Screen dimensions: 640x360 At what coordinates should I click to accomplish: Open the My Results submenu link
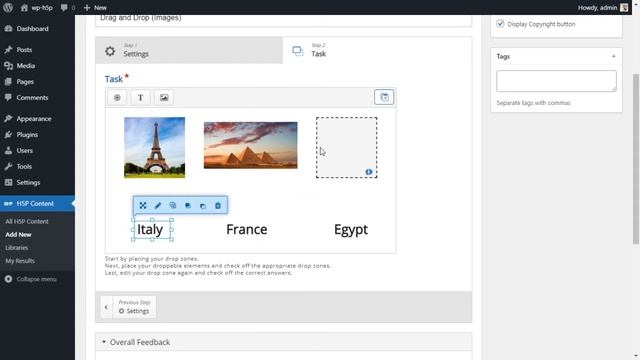point(20,260)
